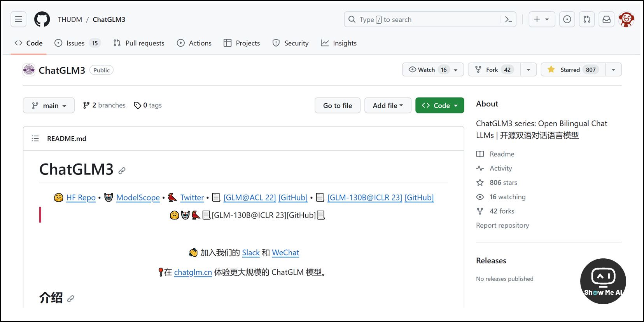Open the [GLM@ACL 22] paper link

pos(250,197)
